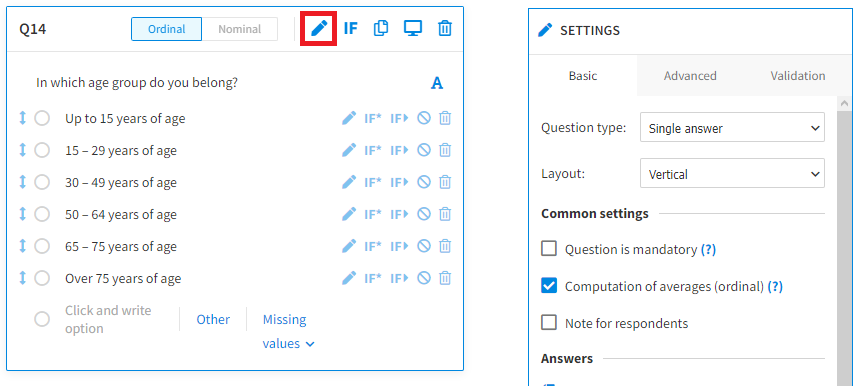Click the monitor preview icon for Q14
856x386 pixels.
point(413,28)
